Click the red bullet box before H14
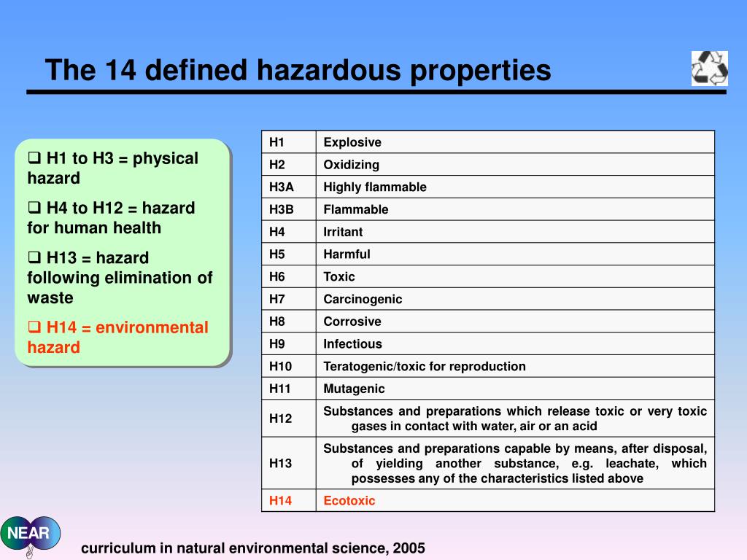 tap(34, 327)
